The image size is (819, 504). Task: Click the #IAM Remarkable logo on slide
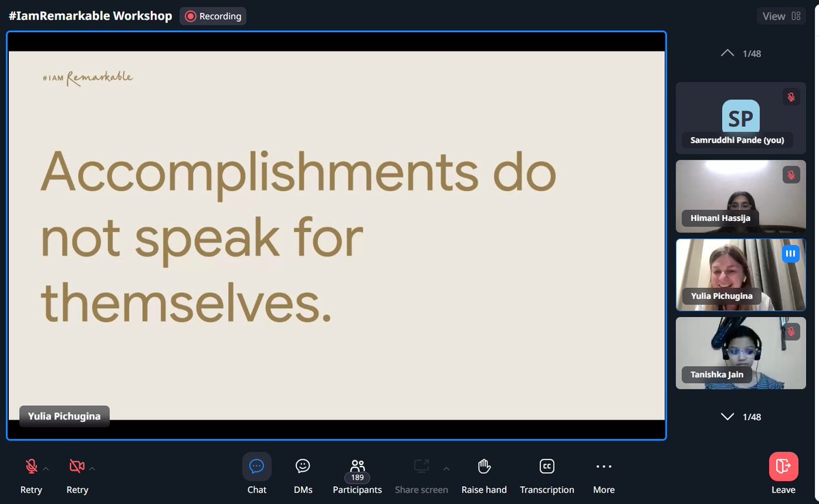coord(87,78)
